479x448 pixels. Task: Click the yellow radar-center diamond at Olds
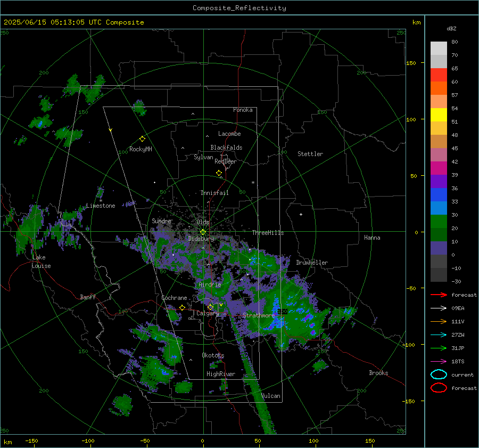point(203,232)
